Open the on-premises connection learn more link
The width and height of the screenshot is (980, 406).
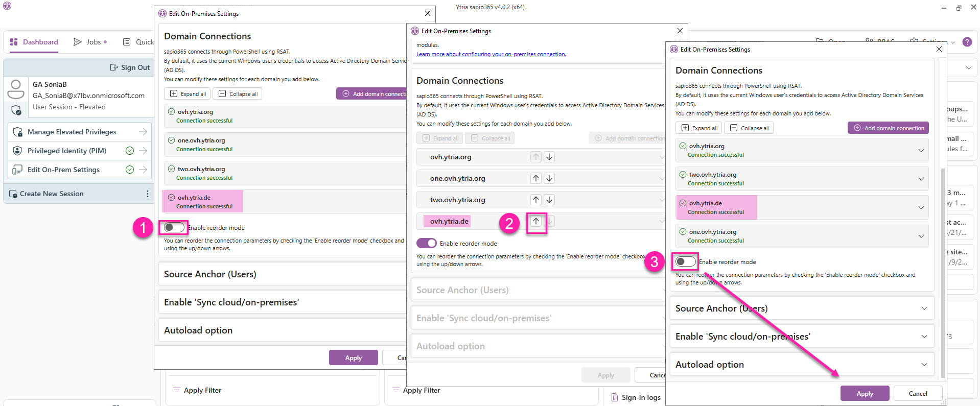tap(491, 54)
